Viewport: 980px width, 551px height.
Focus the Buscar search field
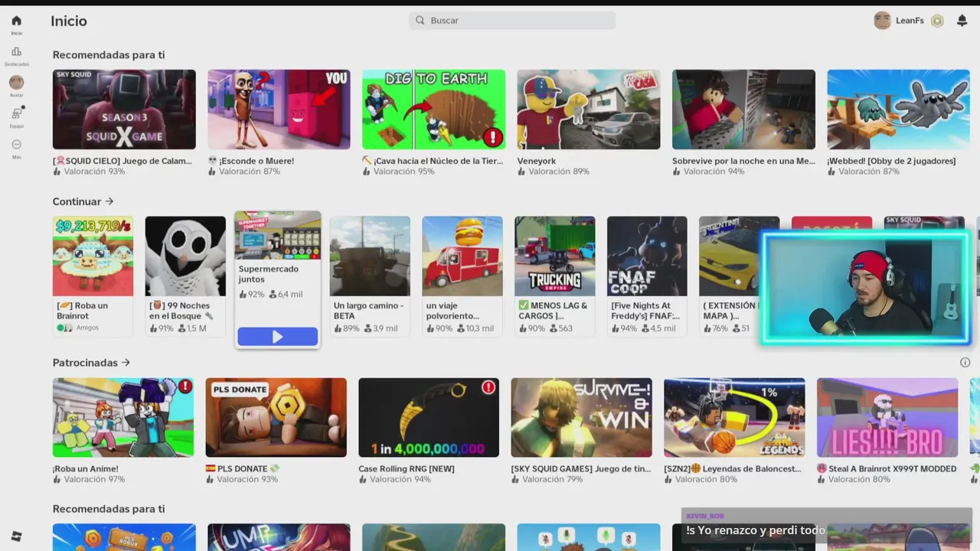tap(512, 21)
